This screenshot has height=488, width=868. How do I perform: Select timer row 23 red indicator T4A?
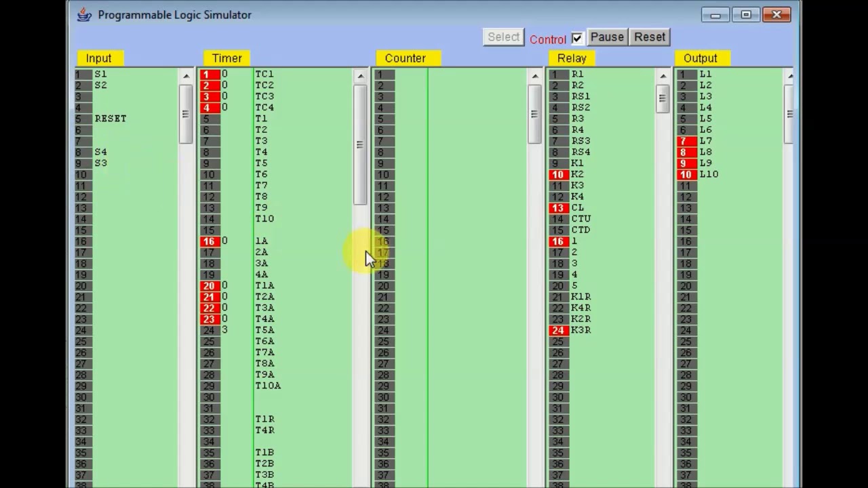click(x=209, y=319)
